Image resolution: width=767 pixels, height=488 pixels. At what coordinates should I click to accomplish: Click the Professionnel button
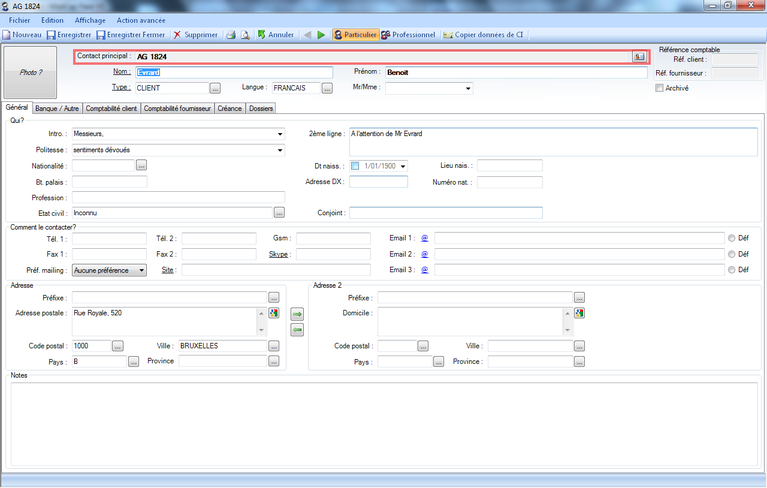click(x=408, y=34)
